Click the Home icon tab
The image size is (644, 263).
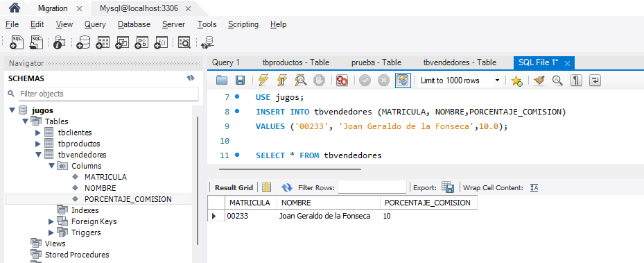15,8
